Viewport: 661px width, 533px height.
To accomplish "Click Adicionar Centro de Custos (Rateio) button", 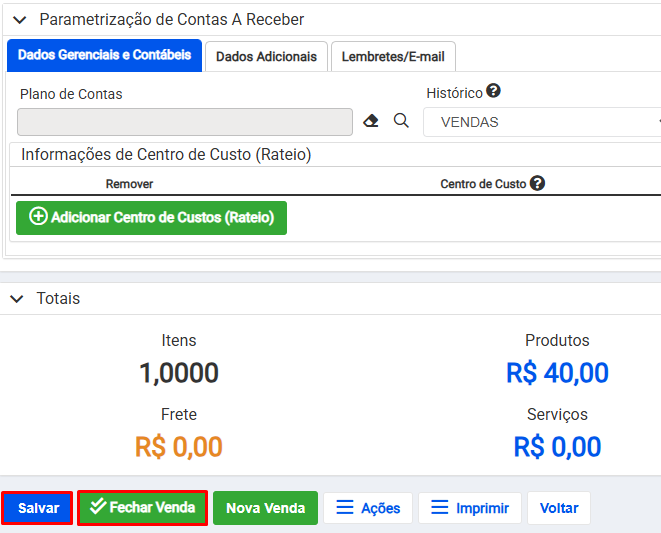I will (151, 217).
